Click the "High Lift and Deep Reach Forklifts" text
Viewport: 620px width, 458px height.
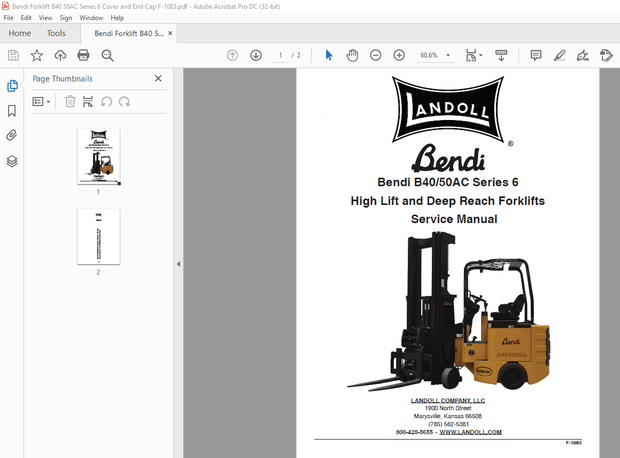tap(448, 201)
